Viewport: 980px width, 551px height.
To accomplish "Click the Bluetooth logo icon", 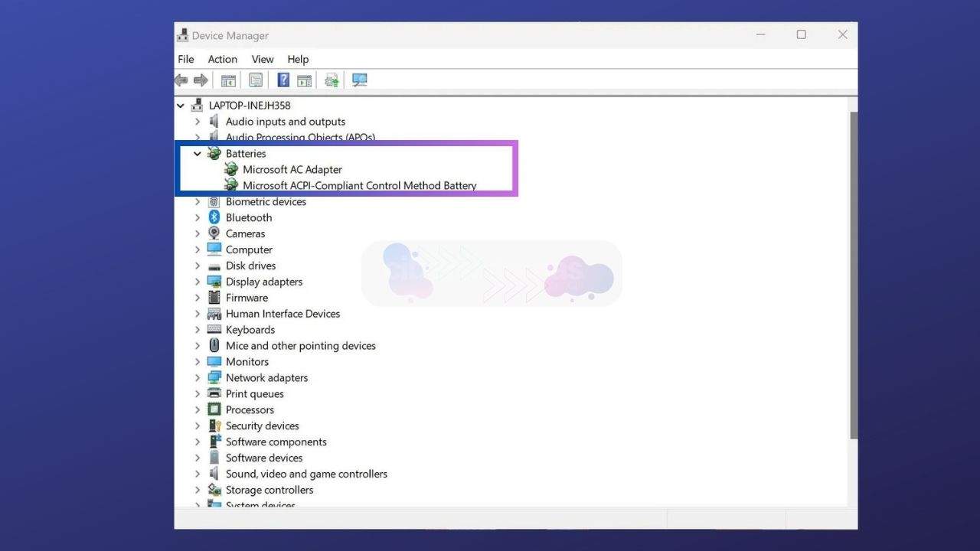I will pos(214,218).
